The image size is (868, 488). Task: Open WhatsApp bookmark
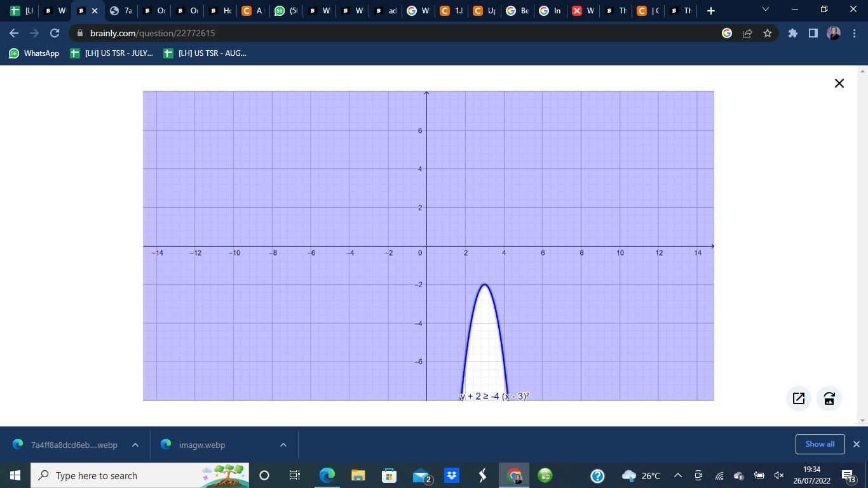point(34,53)
